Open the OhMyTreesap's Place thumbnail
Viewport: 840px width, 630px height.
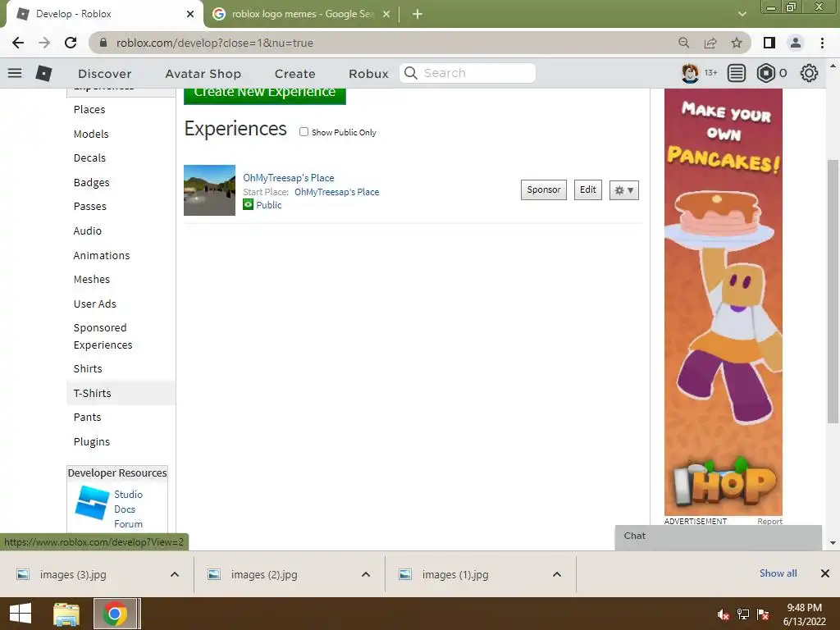pos(209,190)
